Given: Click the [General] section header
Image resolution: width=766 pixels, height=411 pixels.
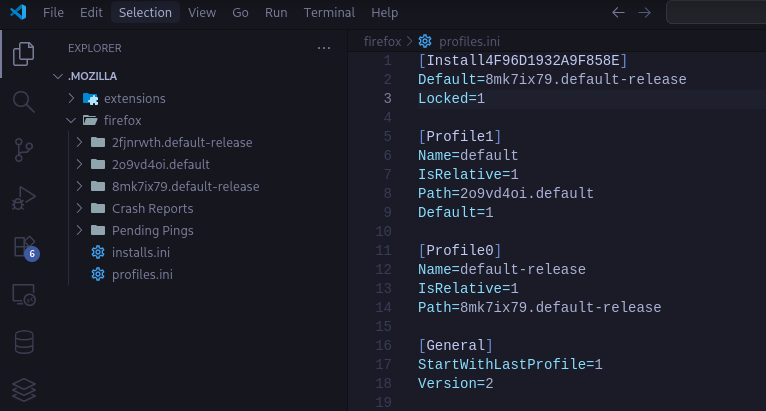Looking at the screenshot, I should [x=455, y=346].
